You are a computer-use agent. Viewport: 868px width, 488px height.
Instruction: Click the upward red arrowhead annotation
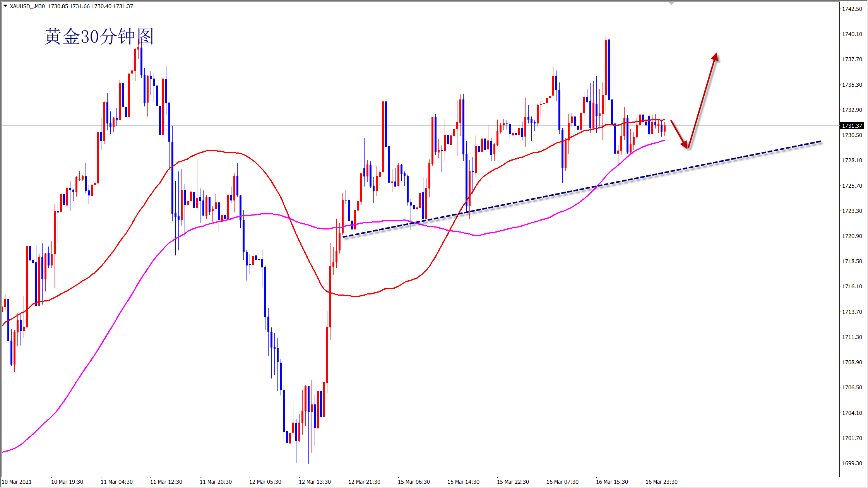click(x=715, y=57)
